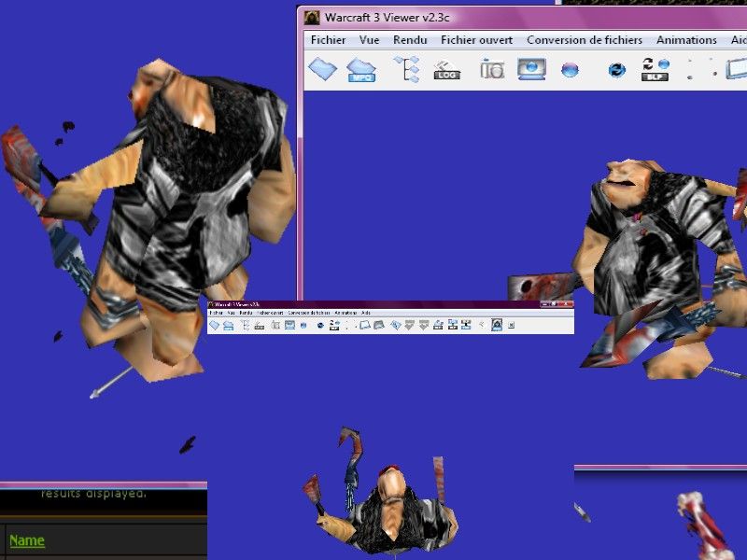Click the left chevron icon in small window

pos(482,324)
